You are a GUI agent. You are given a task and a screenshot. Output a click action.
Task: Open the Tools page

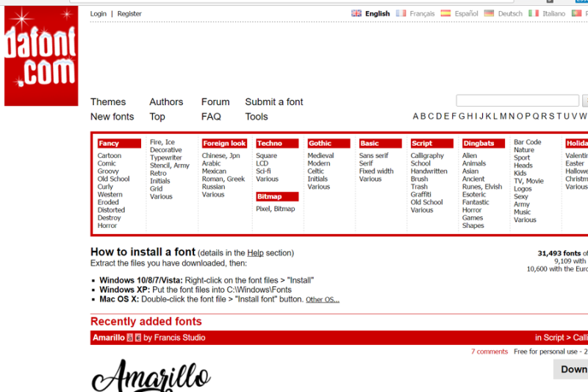click(257, 117)
